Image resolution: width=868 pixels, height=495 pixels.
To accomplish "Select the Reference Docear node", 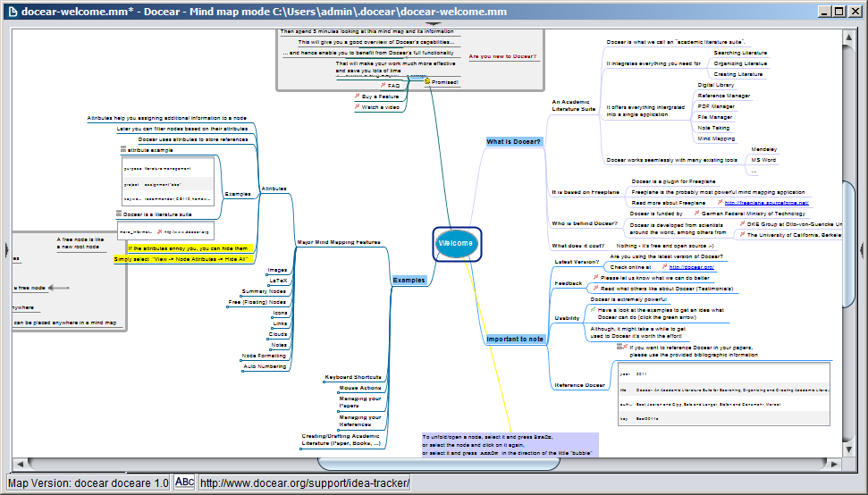I will (x=579, y=385).
